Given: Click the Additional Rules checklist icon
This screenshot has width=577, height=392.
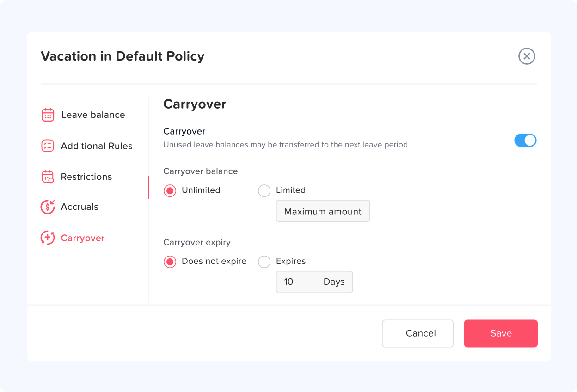Looking at the screenshot, I should click(x=48, y=146).
